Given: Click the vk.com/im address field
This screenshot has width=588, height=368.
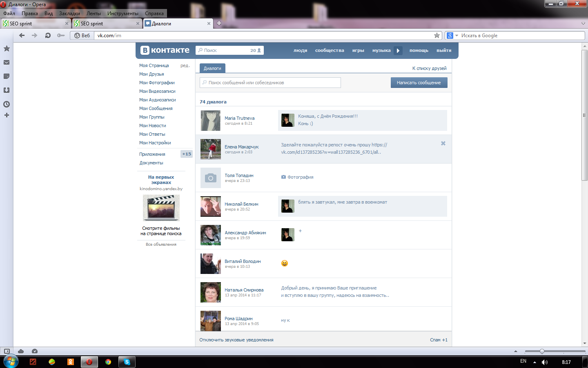Looking at the screenshot, I should tap(263, 36).
